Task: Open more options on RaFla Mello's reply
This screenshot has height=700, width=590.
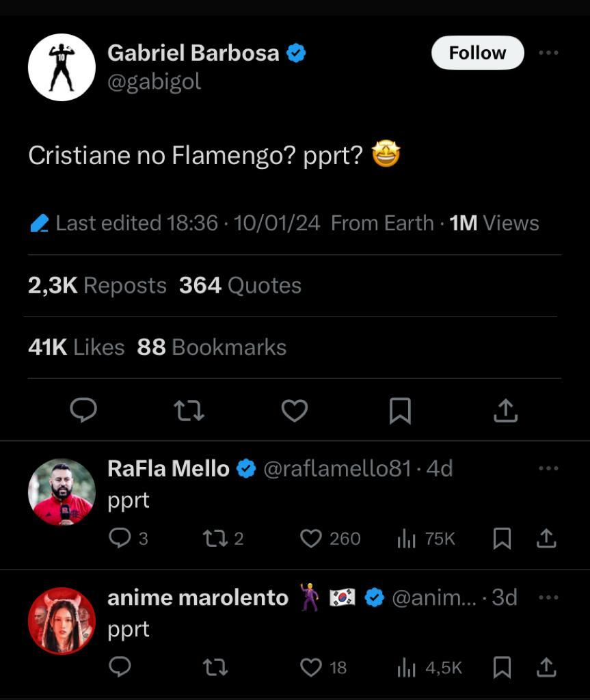Action: (548, 469)
